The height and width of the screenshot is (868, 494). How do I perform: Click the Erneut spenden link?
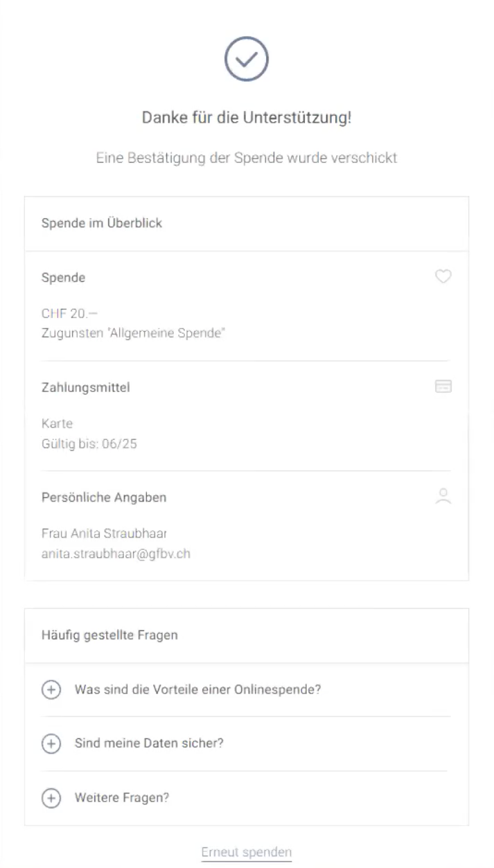pos(247,852)
